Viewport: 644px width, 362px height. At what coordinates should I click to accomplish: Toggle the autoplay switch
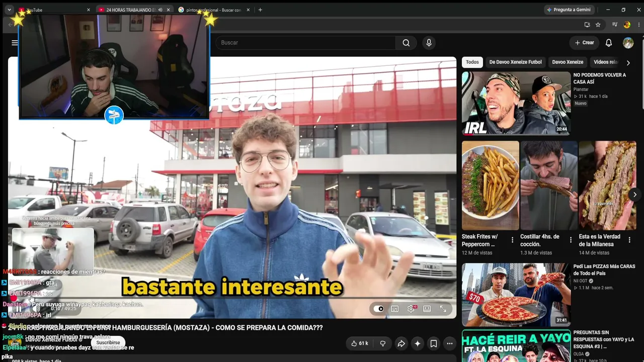tap(379, 309)
